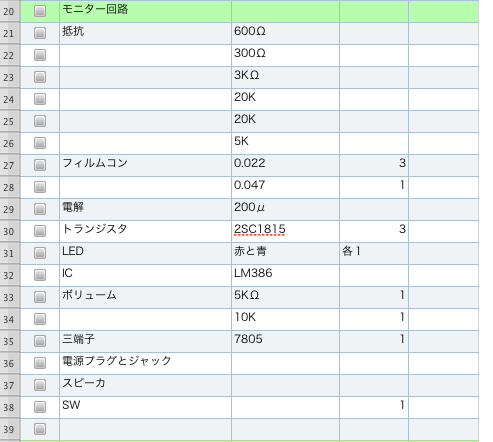Tick the checkbox in empty row 39
This screenshot has height=442, width=493.
tap(40, 429)
